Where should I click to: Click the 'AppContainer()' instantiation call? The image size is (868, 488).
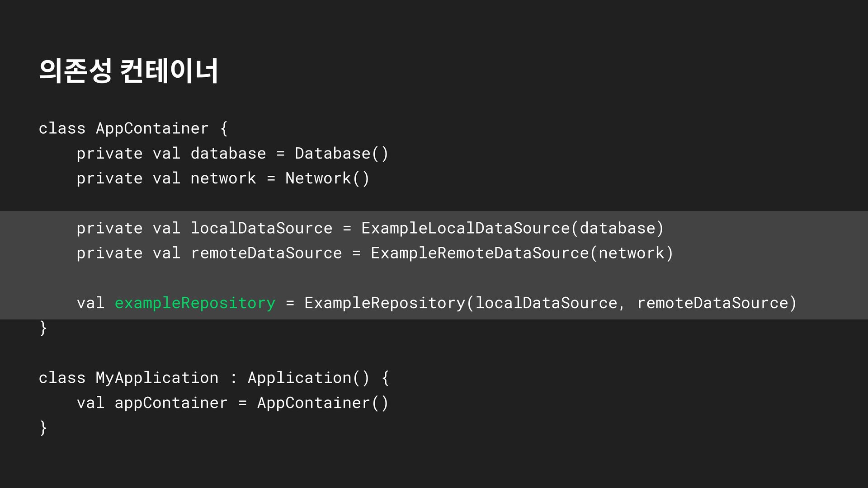click(323, 403)
